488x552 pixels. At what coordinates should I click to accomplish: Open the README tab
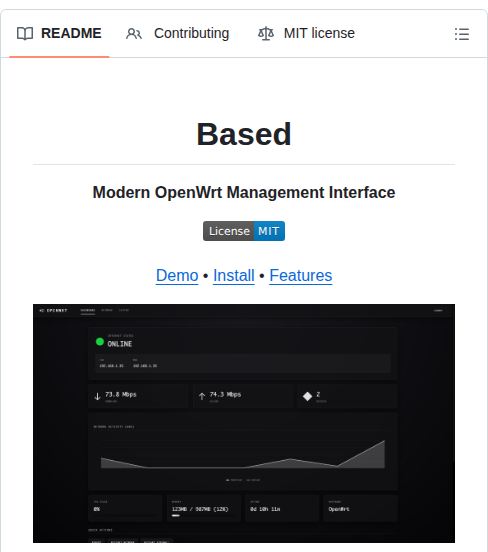point(59,33)
